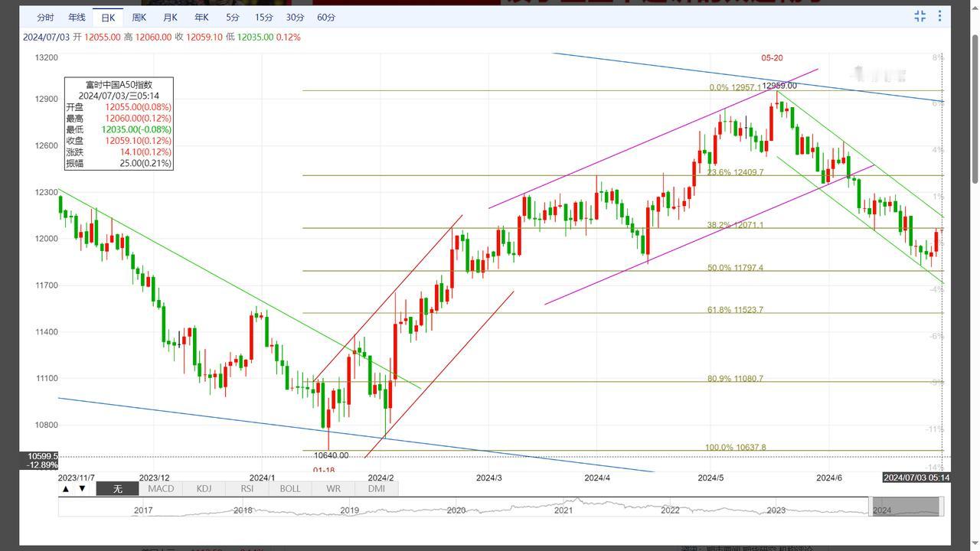The image size is (980, 551).
Task: Click 2019 on the overview timeline
Action: tap(349, 510)
